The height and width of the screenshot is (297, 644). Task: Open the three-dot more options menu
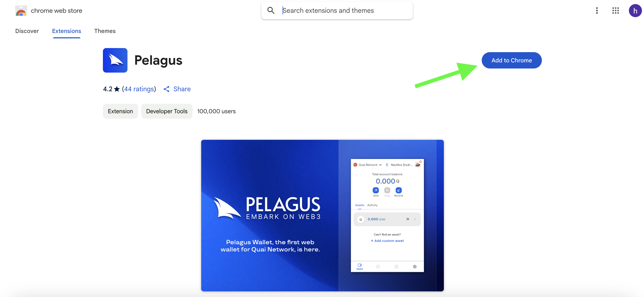[x=597, y=10]
